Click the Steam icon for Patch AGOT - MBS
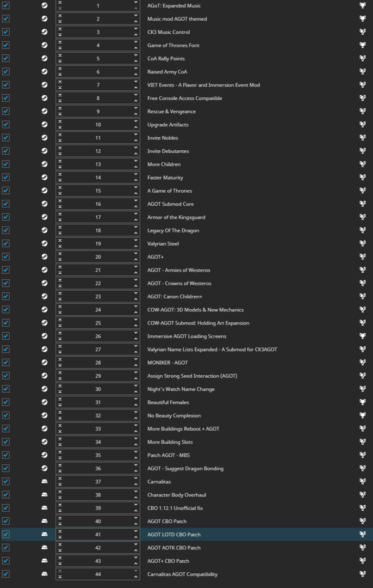The height and width of the screenshot is (588, 373). 44,455
